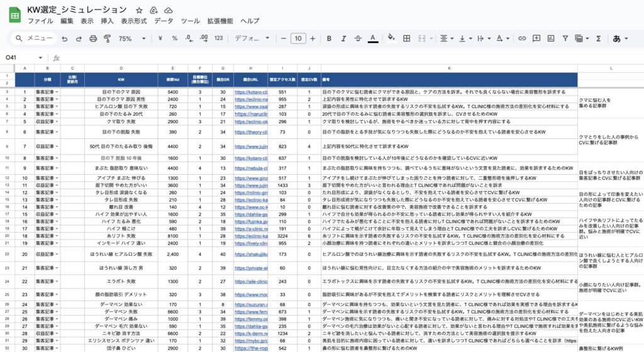Open the functions sigma icon

tap(598, 38)
